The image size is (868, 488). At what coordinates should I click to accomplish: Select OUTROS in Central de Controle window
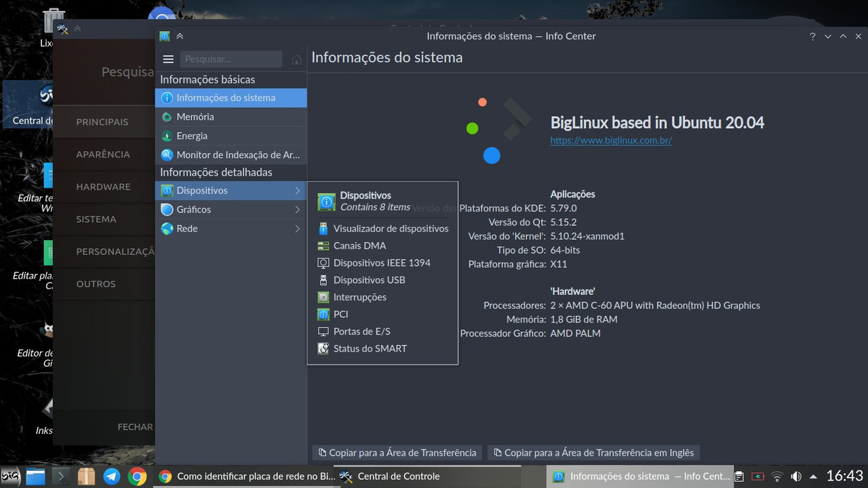102,284
